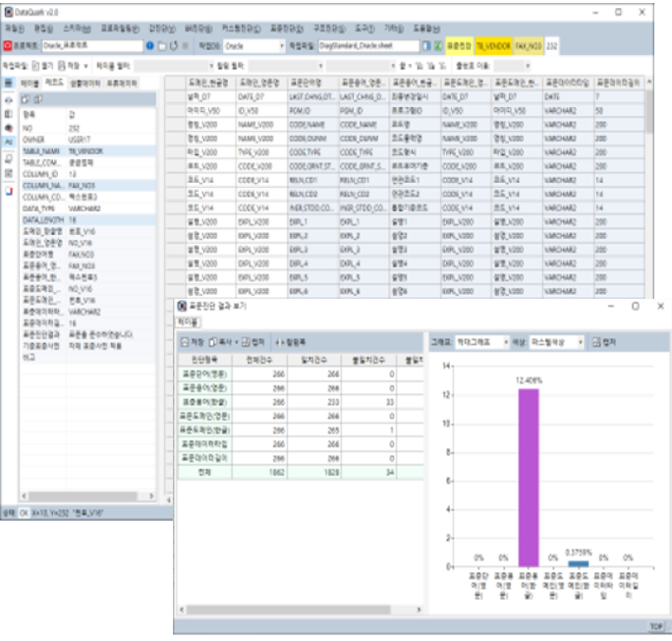The image size is (672, 641).
Task: Switch to the 프로파일러 tab
Action: pos(122,85)
